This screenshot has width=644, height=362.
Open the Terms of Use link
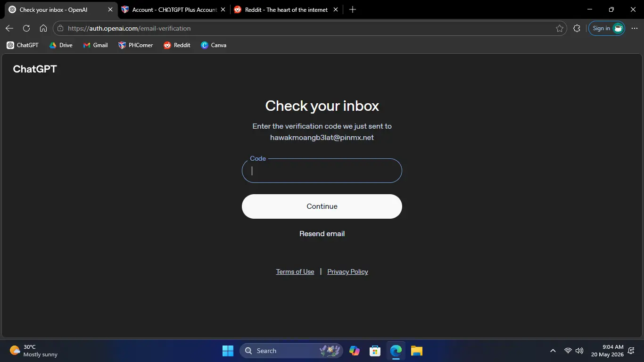point(295,271)
